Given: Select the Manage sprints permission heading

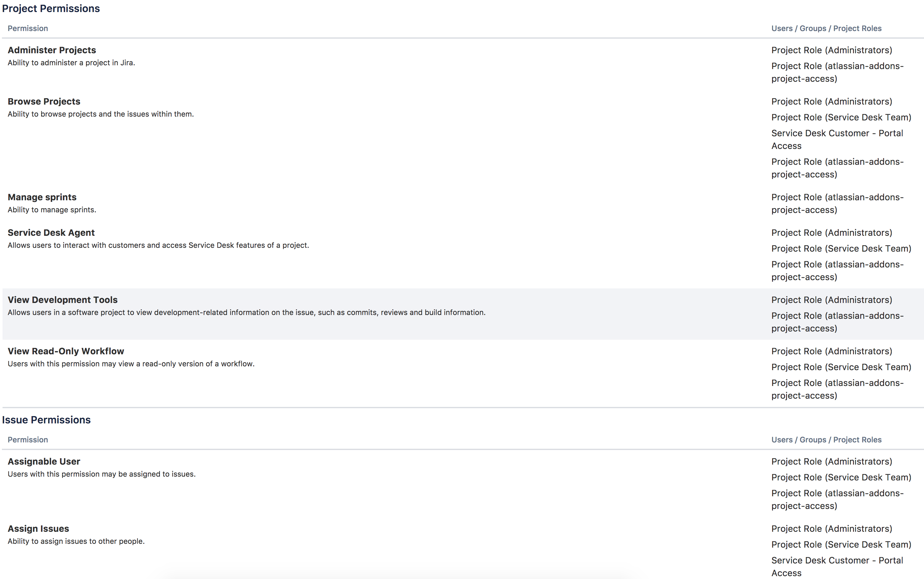Looking at the screenshot, I should (42, 197).
